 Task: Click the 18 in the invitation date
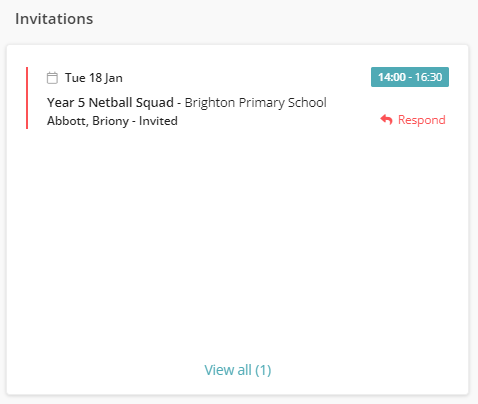point(95,78)
